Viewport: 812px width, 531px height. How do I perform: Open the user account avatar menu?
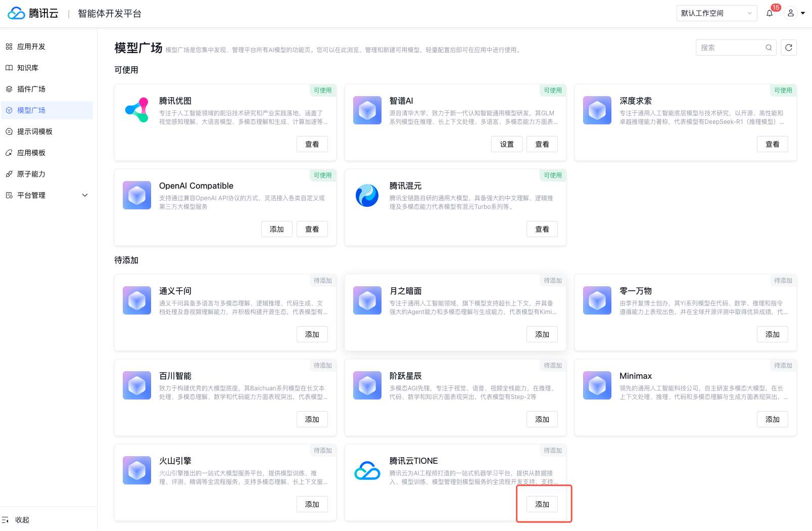pyautogui.click(x=791, y=13)
